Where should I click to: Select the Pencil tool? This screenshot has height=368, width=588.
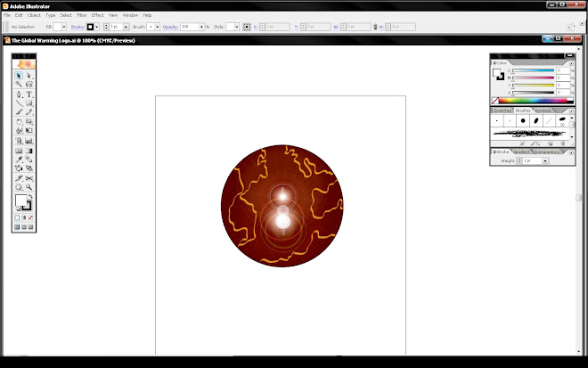click(x=29, y=111)
